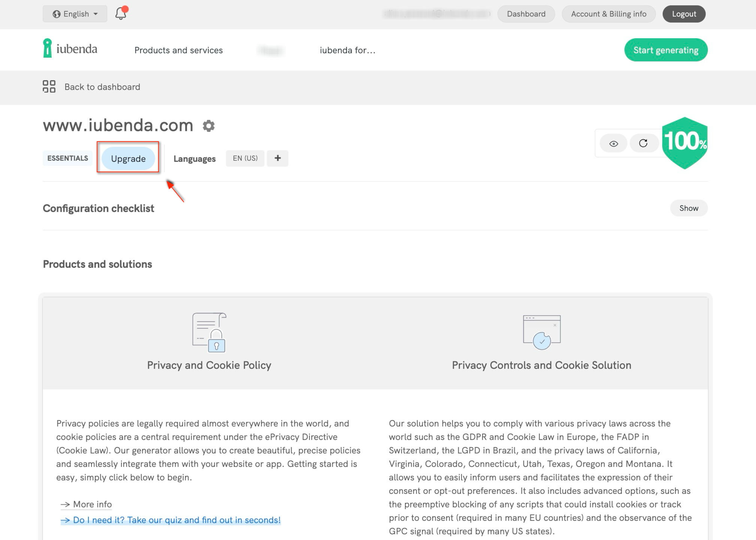Select the EN (US) language tag
The image size is (756, 540).
click(x=245, y=158)
